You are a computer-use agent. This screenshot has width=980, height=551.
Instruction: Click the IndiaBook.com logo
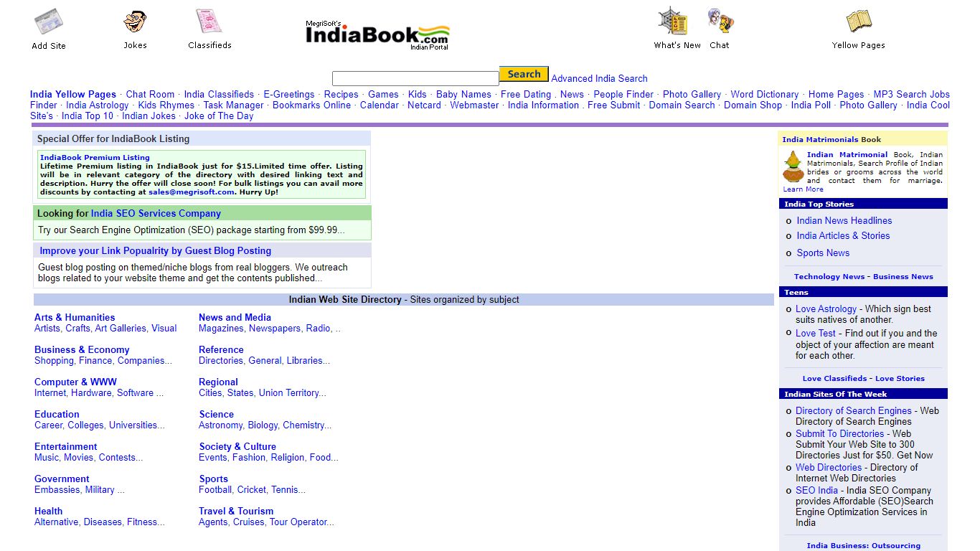377,34
